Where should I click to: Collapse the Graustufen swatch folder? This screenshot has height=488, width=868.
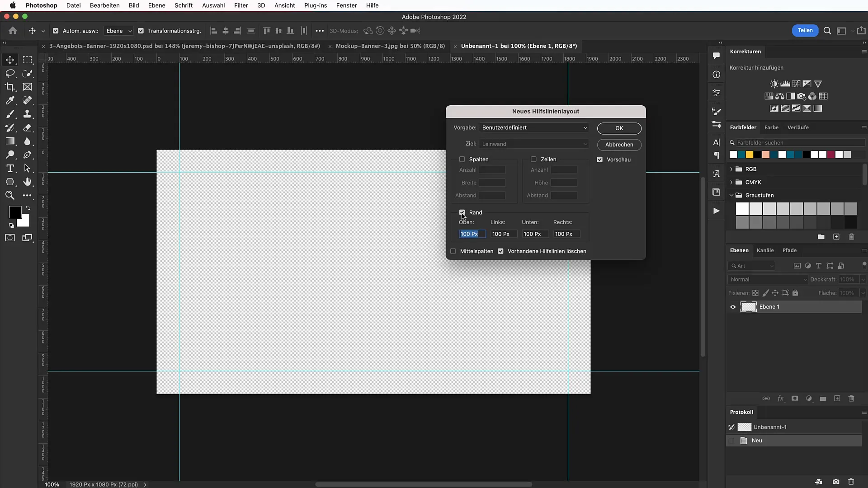click(x=731, y=195)
